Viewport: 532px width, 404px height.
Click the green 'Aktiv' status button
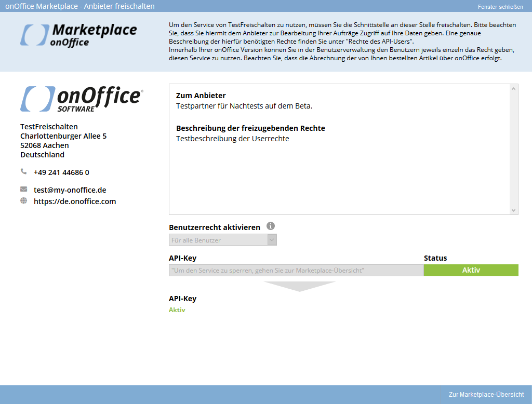[471, 270]
